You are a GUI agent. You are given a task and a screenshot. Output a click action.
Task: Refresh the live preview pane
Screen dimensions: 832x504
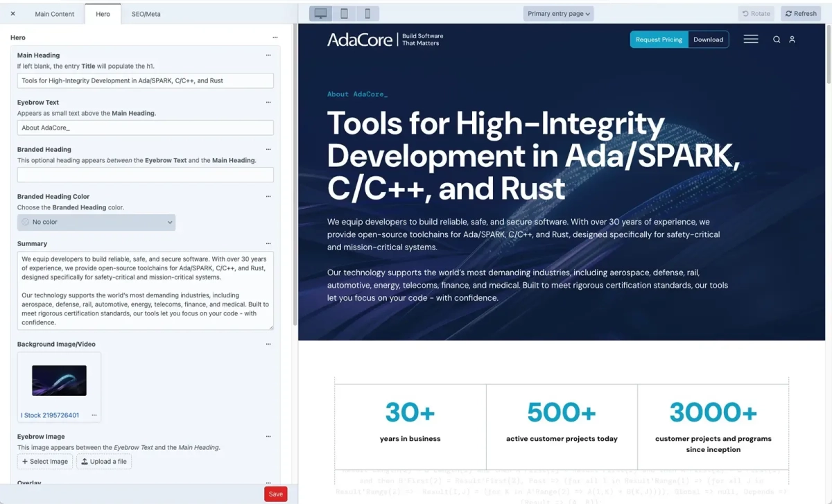[800, 13]
